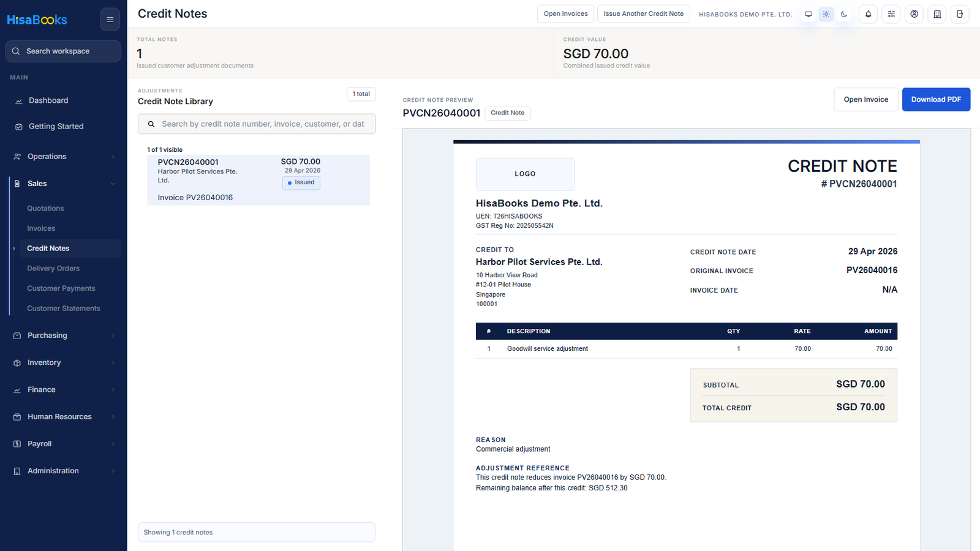The height and width of the screenshot is (551, 980).
Task: Click the workspace search magnifier icon
Action: [16, 51]
